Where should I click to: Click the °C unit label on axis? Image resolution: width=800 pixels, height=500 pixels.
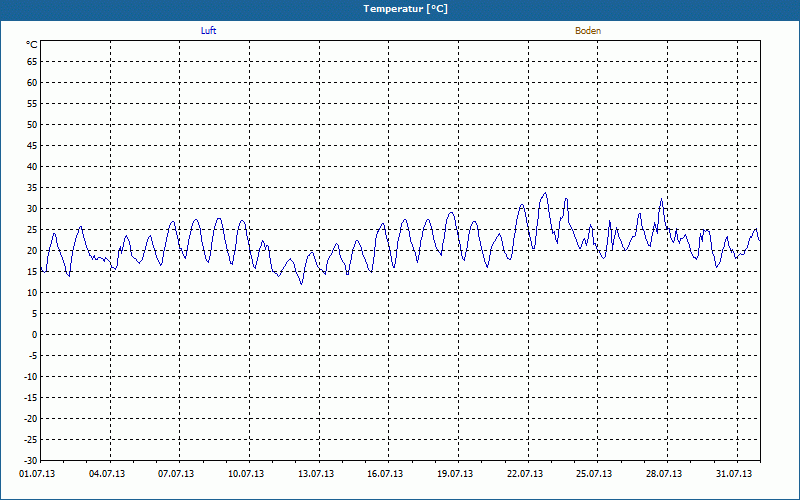point(32,45)
